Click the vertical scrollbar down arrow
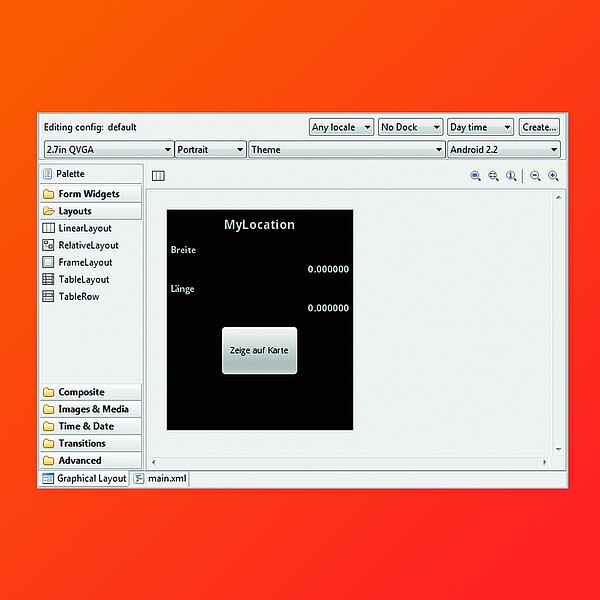The height and width of the screenshot is (600, 600). click(559, 449)
